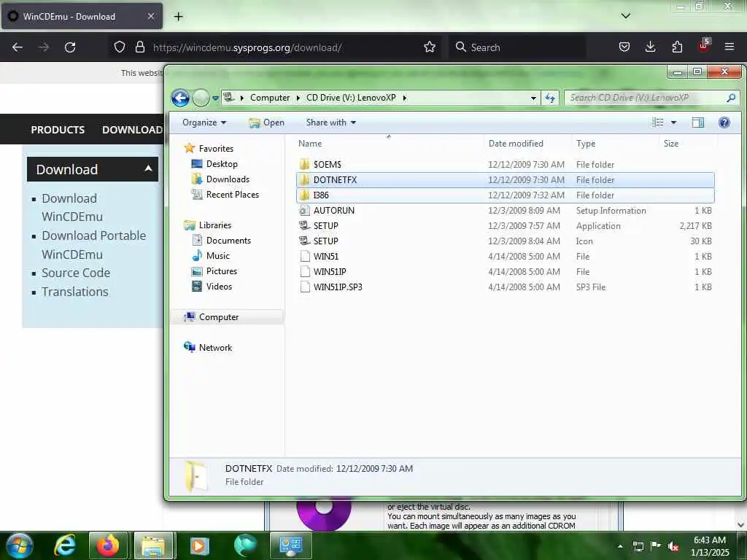
Task: Open Downloads folder in Favorites
Action: (228, 179)
